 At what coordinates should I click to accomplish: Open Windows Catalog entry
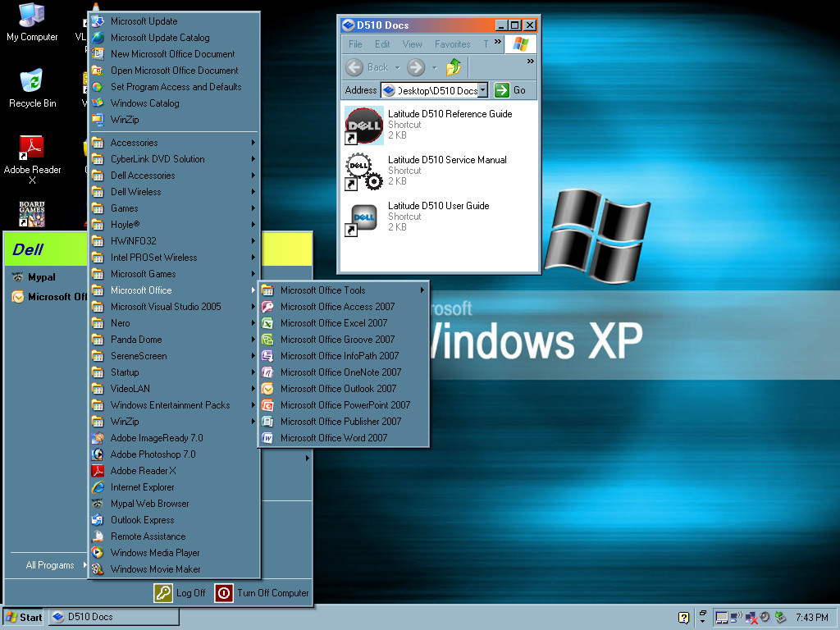point(174,103)
